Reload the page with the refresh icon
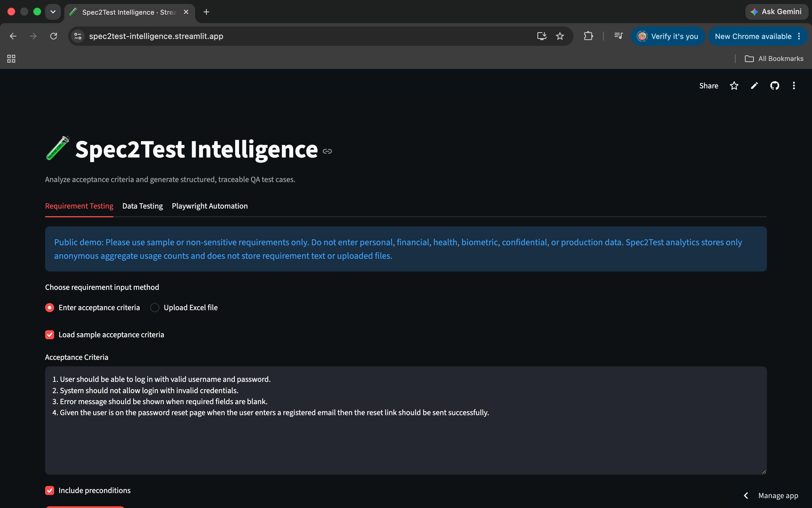 tap(54, 36)
